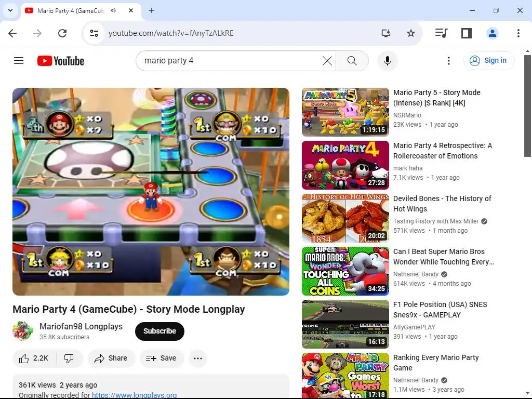Viewport: 532px width, 399px height.
Task: Open longplays.org link in description
Action: tap(135, 395)
